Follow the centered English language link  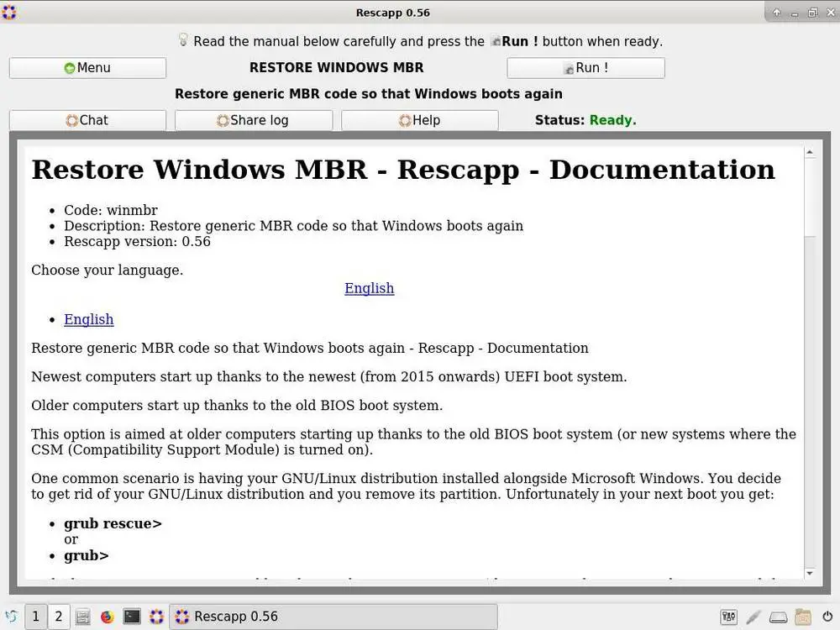[x=369, y=288]
